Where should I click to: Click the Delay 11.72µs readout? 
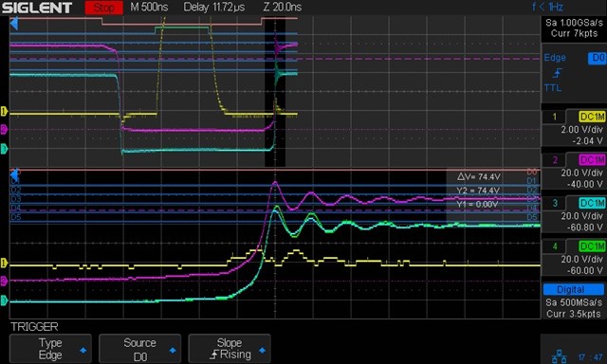coord(214,7)
